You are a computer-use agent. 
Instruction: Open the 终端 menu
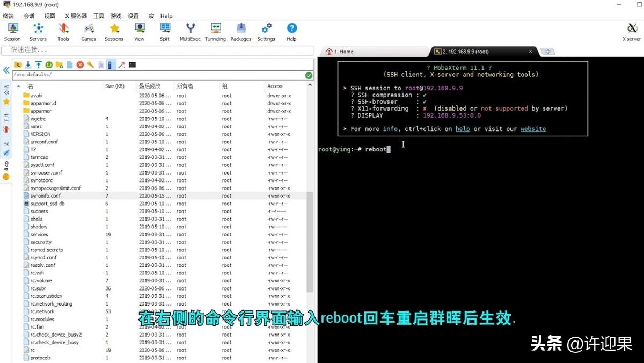(x=8, y=16)
